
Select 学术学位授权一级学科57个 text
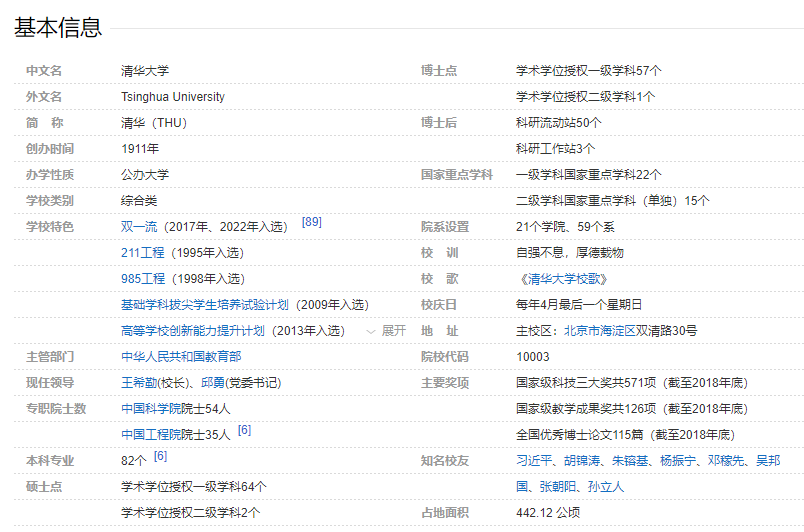589,71
